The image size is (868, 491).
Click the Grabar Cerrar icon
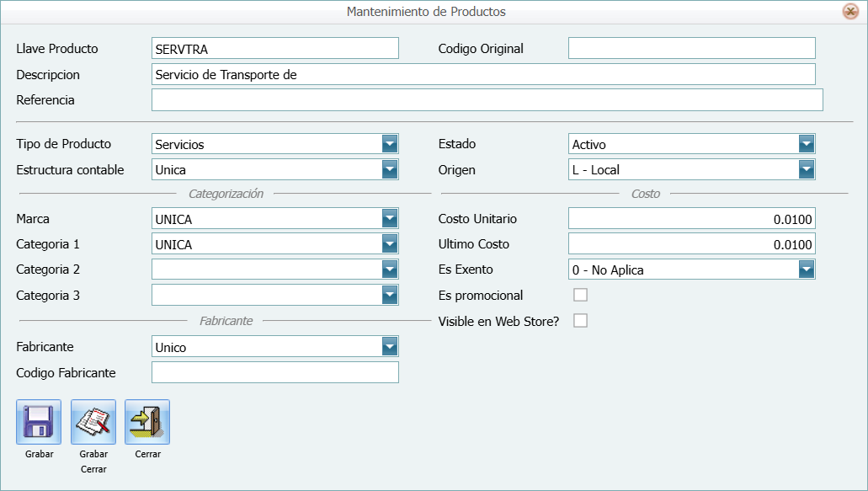click(93, 423)
